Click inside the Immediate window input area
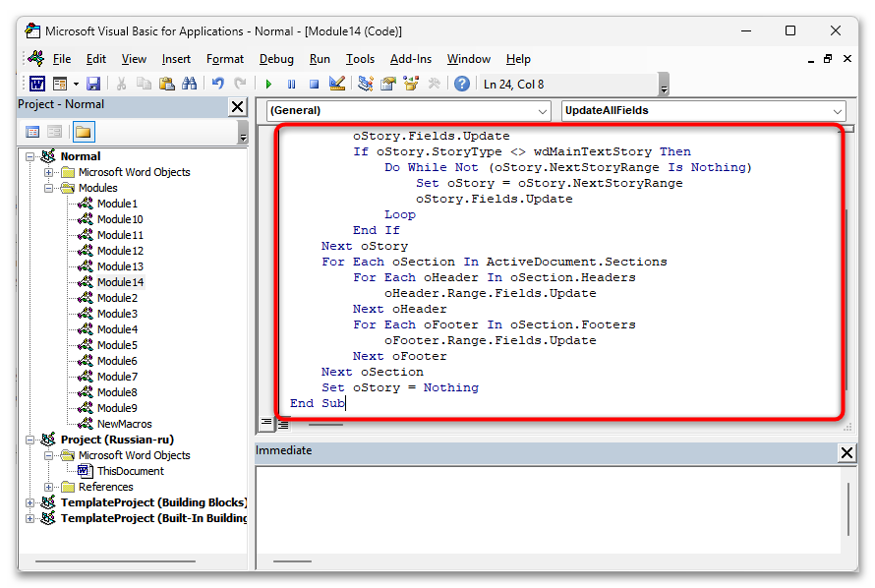 [548, 509]
